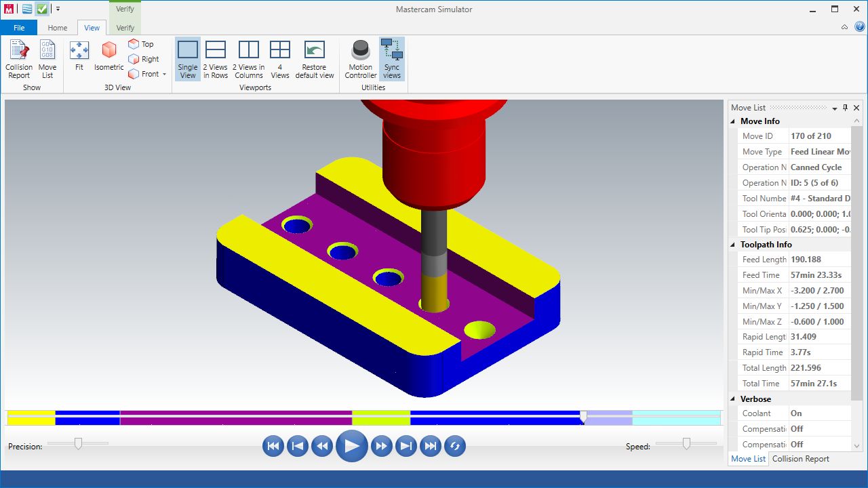
Task: Switch to the Home ribbon tab
Action: pos(58,28)
